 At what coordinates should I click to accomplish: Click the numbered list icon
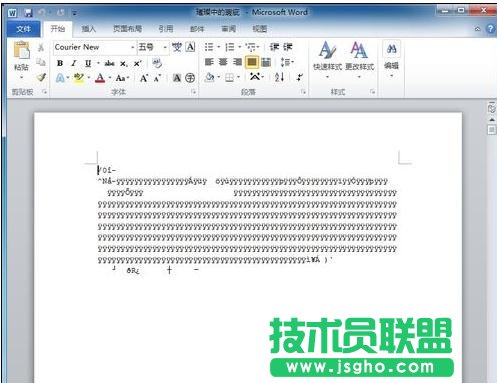tap(230, 47)
